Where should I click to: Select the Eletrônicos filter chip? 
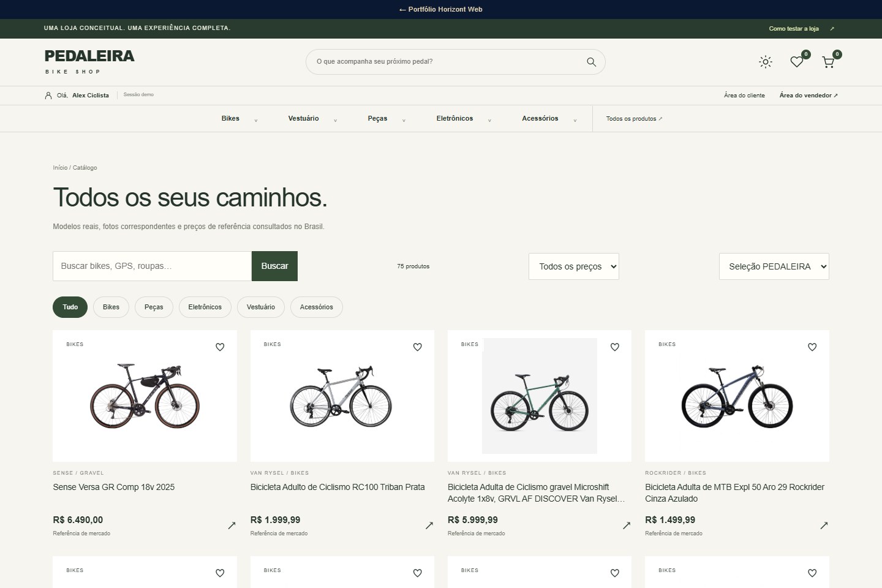coord(205,307)
